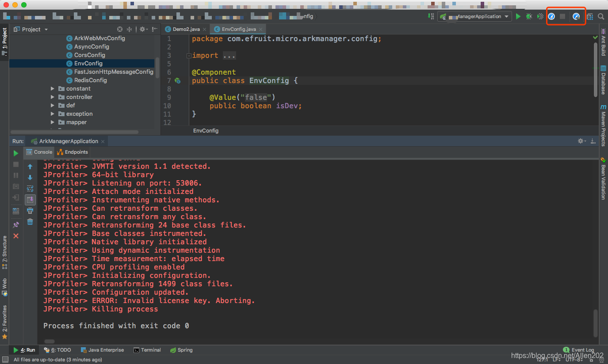Image resolution: width=608 pixels, height=364 pixels.
Task: Click restore layout icon in Run panel
Action: tap(16, 211)
